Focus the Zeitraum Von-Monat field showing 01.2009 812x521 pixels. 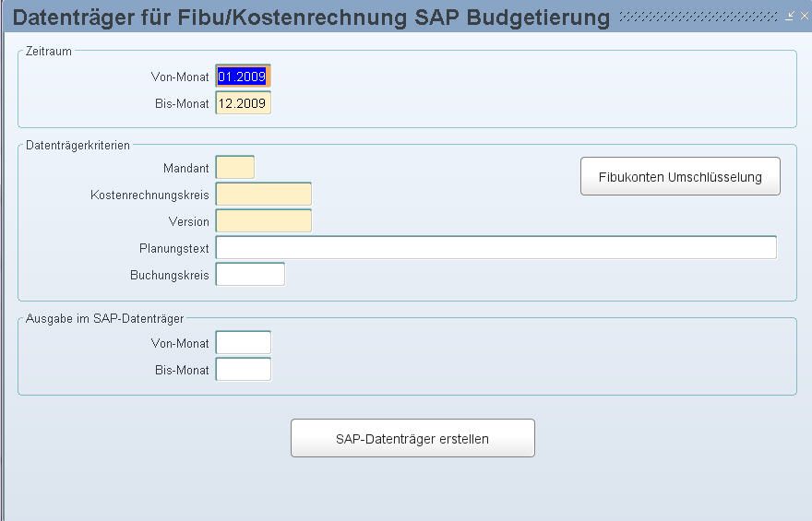[x=243, y=77]
